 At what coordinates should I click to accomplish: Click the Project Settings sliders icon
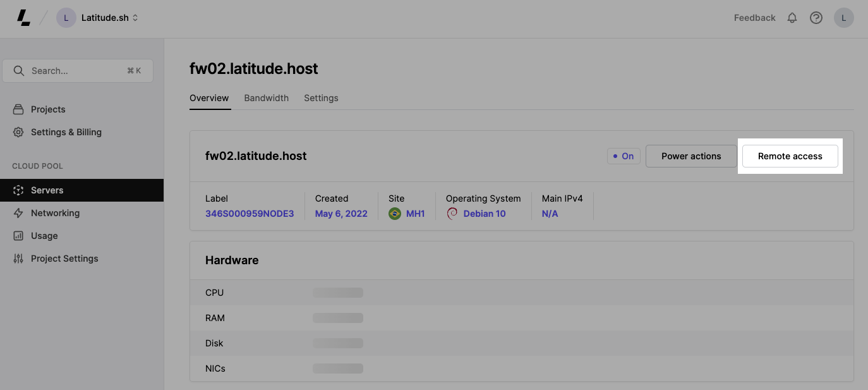coord(18,259)
